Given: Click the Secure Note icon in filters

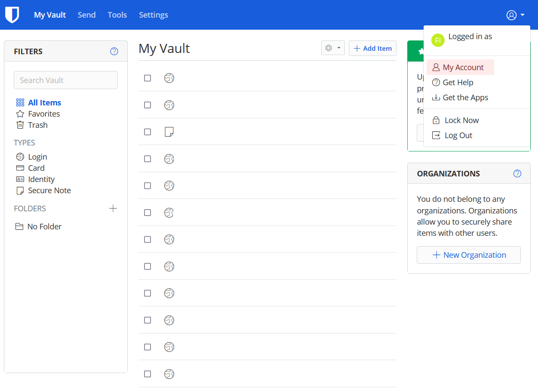Looking at the screenshot, I should coord(20,190).
